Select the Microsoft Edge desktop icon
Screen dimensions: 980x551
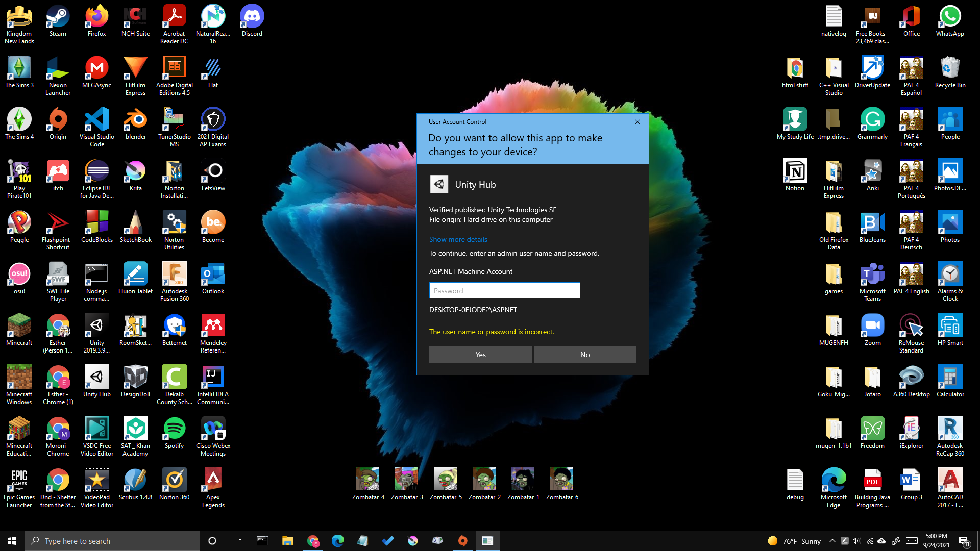click(x=834, y=488)
